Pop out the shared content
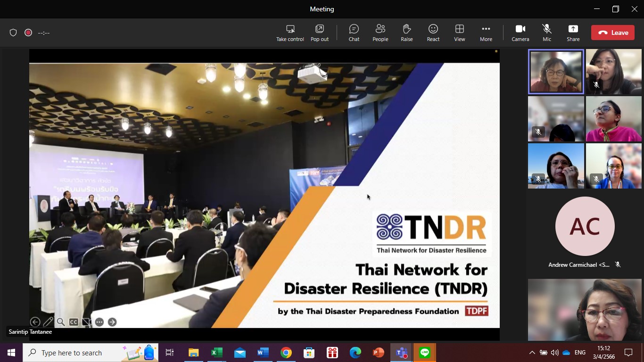644x362 pixels. click(x=320, y=33)
